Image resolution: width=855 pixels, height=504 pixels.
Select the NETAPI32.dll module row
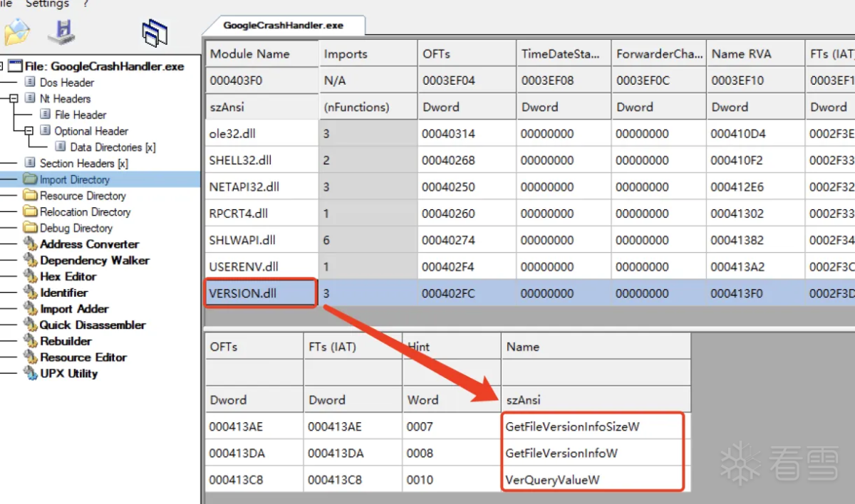pos(530,187)
